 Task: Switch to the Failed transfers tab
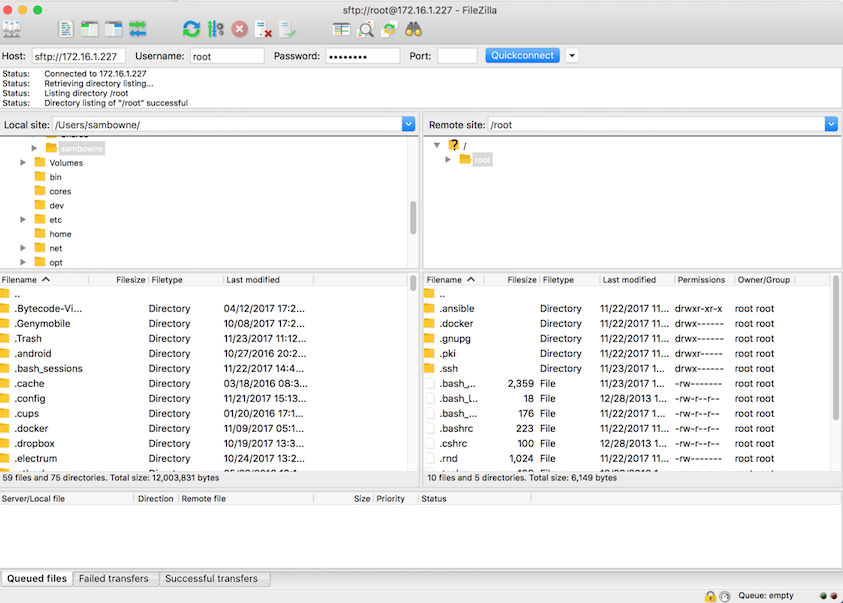point(113,578)
